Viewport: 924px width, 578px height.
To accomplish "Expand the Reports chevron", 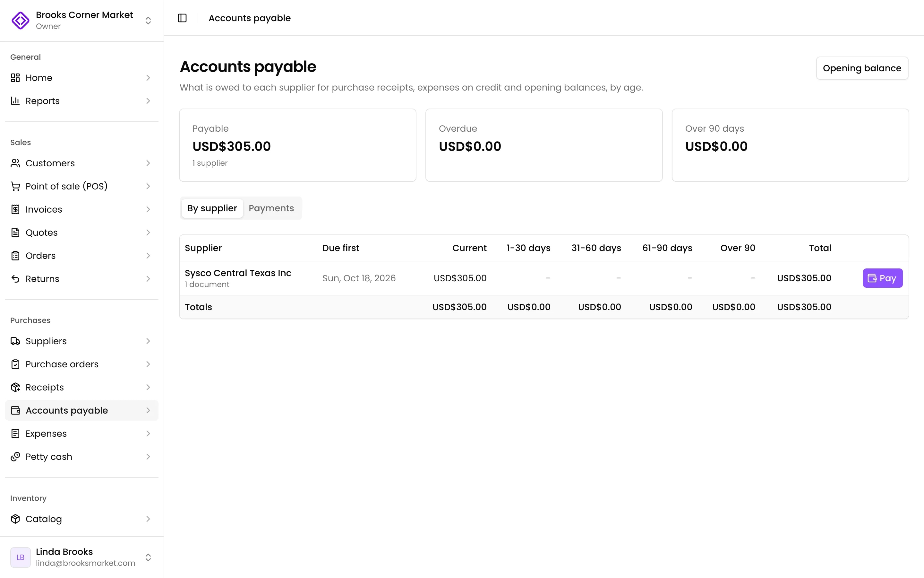I will coord(148,101).
